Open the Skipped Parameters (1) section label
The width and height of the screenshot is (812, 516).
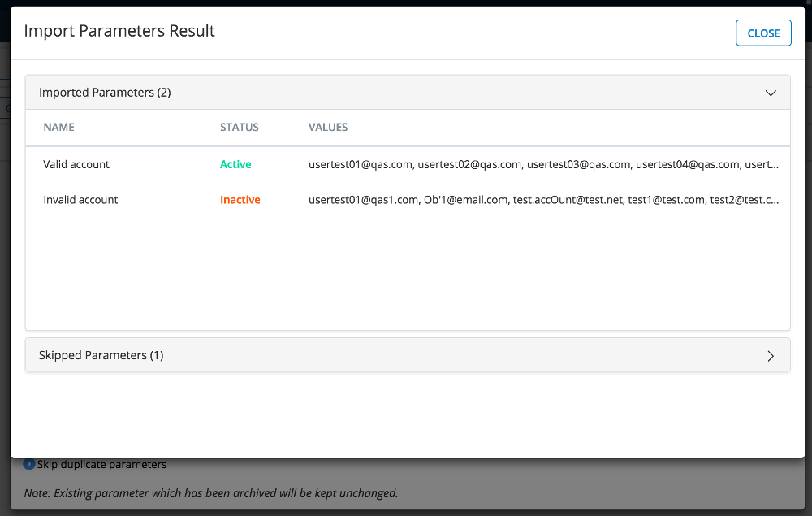coord(101,355)
